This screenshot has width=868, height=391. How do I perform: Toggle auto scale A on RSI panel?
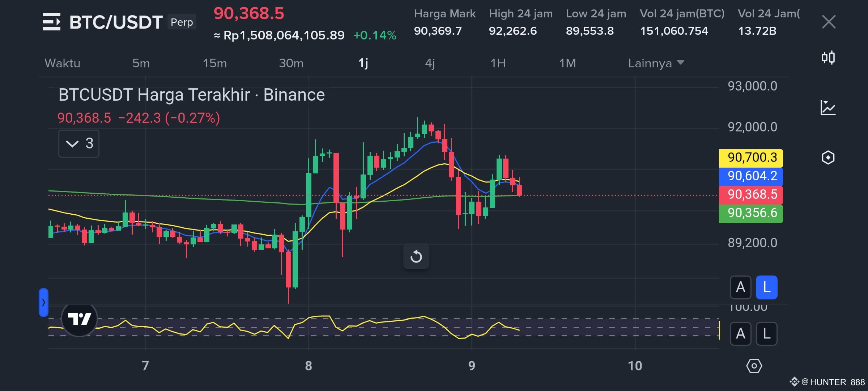[740, 333]
